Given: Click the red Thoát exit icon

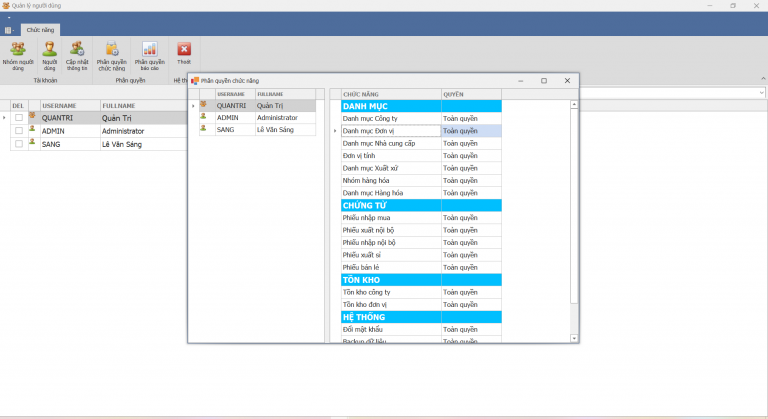Looking at the screenshot, I should coord(183,49).
